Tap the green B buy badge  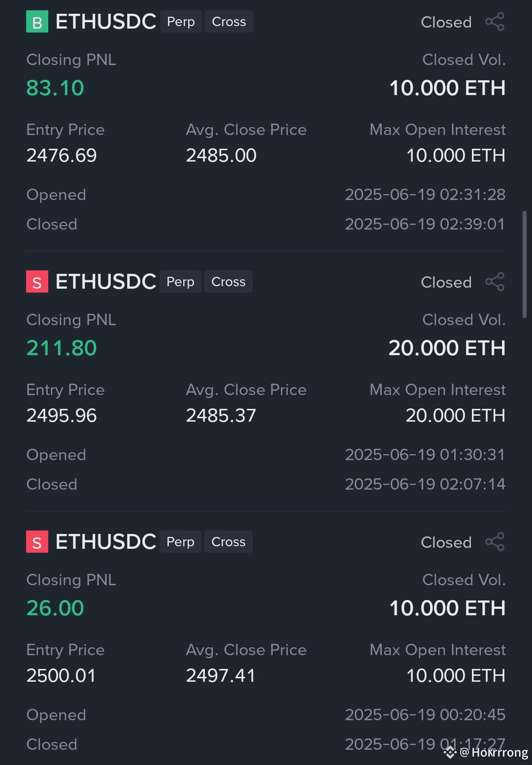pos(37,22)
